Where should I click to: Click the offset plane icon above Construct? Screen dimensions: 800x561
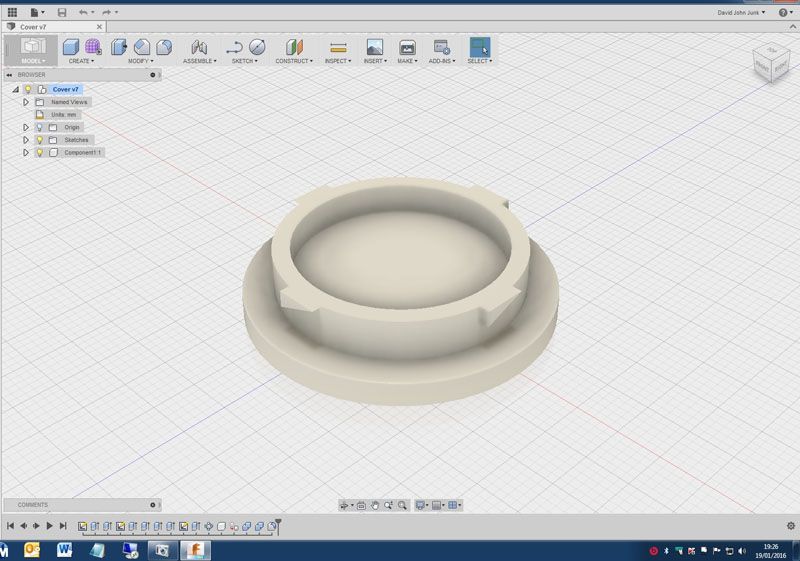294,47
